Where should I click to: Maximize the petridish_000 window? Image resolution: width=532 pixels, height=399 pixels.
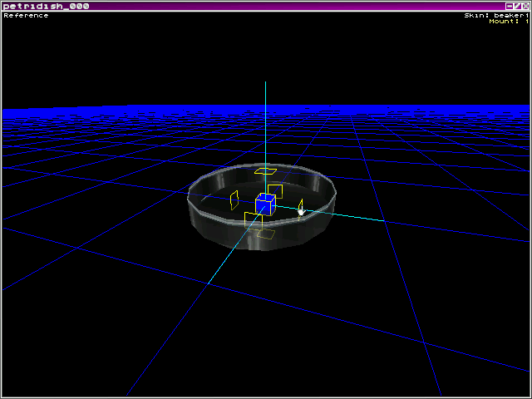pyautogui.click(x=517, y=6)
